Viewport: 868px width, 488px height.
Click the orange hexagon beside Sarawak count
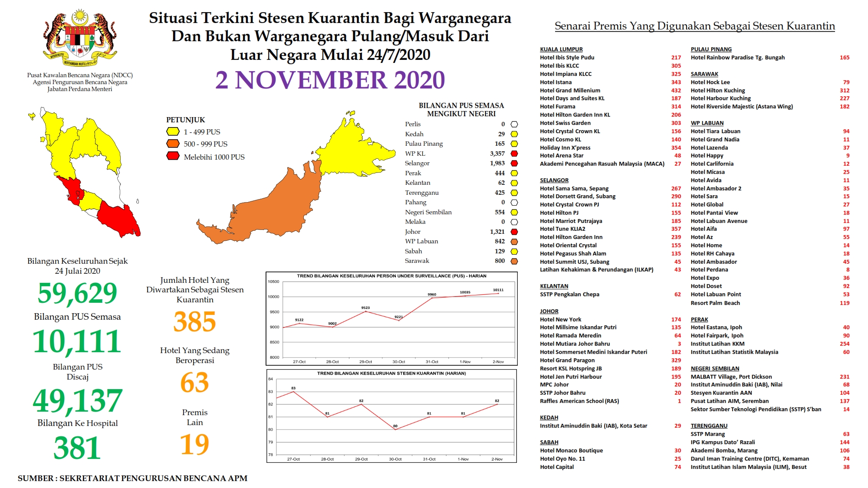514,261
